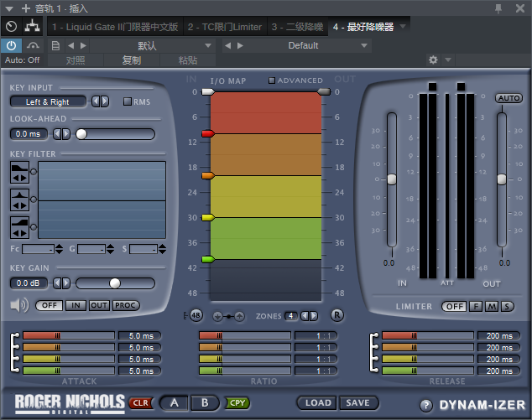Click the IN level fader handle

[392, 179]
